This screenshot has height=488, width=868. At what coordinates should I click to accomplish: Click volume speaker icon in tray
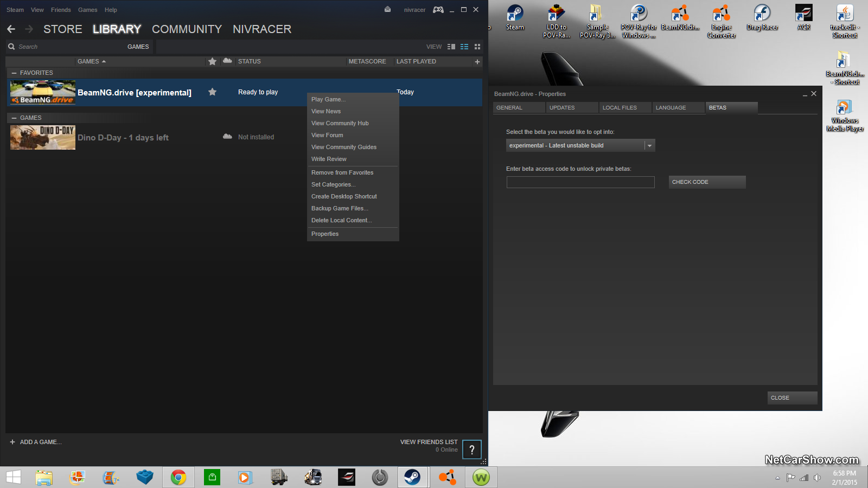pos(818,478)
